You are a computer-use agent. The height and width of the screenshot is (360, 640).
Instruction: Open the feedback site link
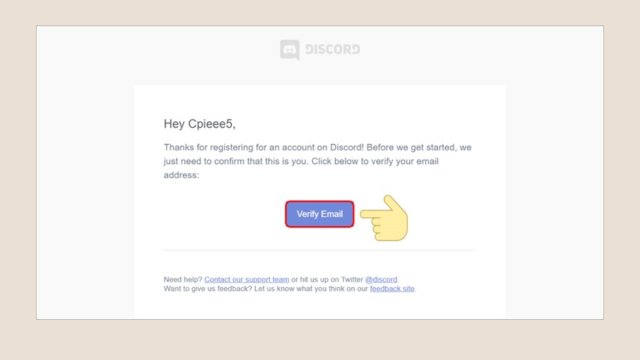coord(392,289)
